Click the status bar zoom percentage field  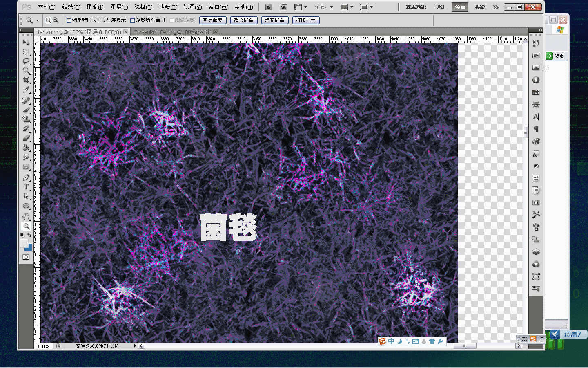(x=44, y=346)
